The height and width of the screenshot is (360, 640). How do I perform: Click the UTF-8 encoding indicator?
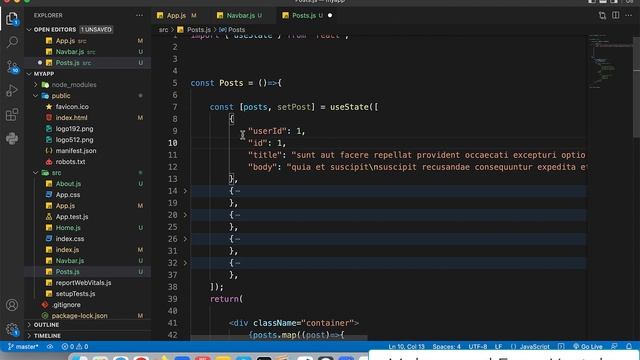coord(478,347)
